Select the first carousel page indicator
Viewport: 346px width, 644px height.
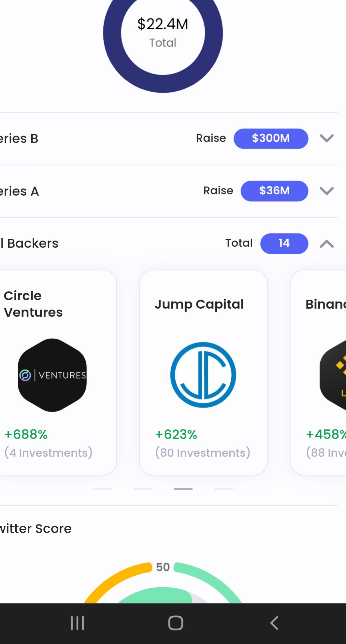[x=102, y=489]
